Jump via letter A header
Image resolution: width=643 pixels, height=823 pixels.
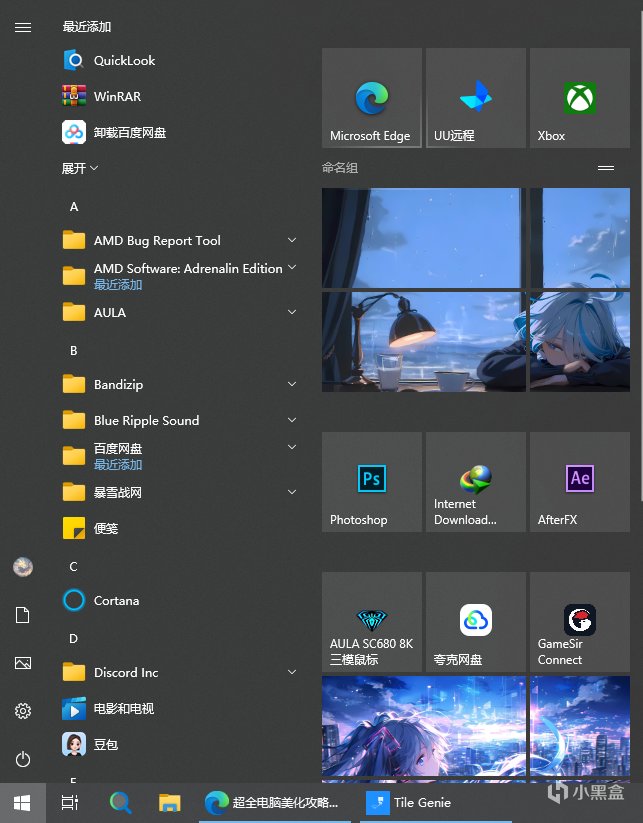pos(74,207)
